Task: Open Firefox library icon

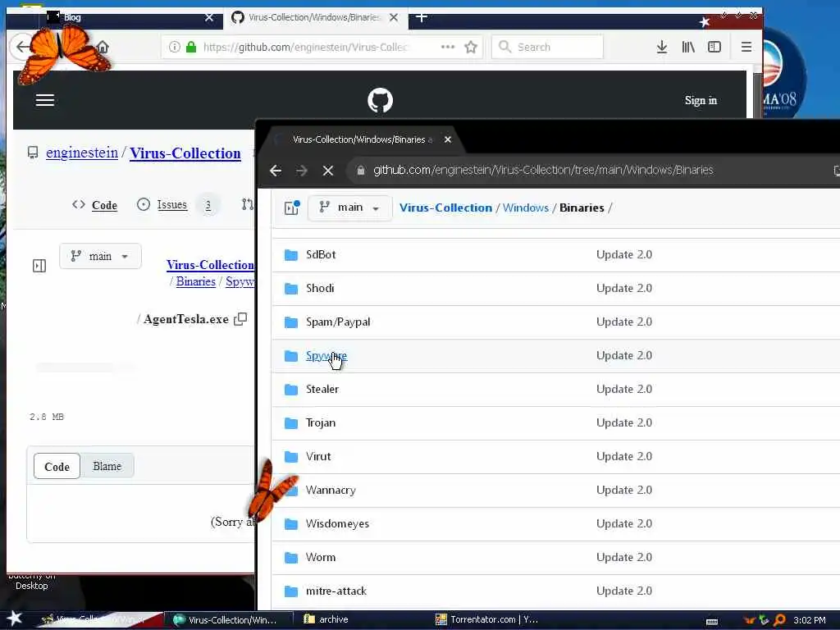Action: (x=688, y=47)
